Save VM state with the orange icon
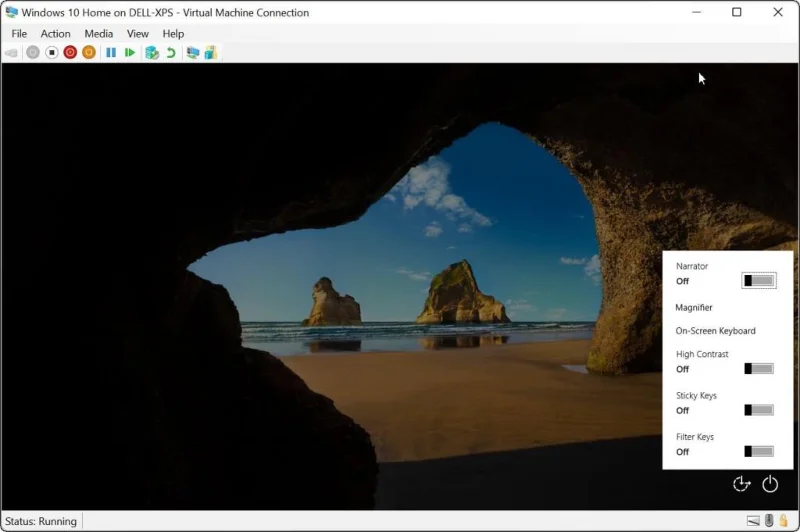The image size is (800, 532). point(89,53)
